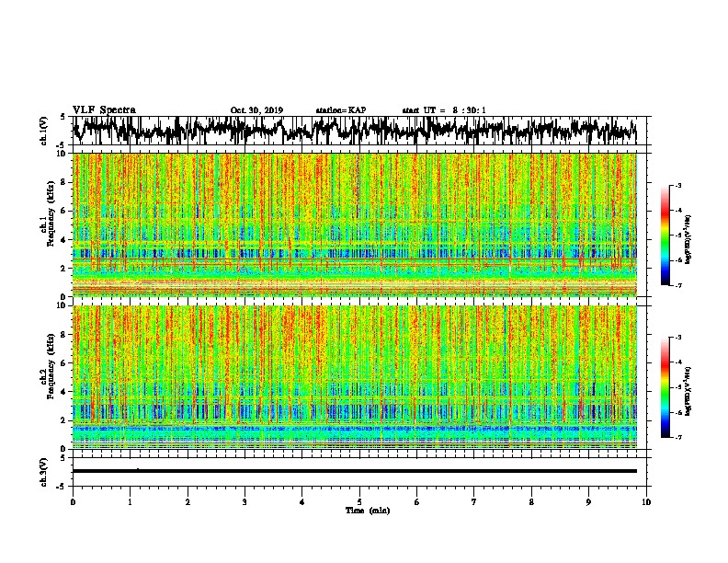Click the 3 minute tick label on time axis
This screenshot has width=728, height=563.
pos(245,502)
